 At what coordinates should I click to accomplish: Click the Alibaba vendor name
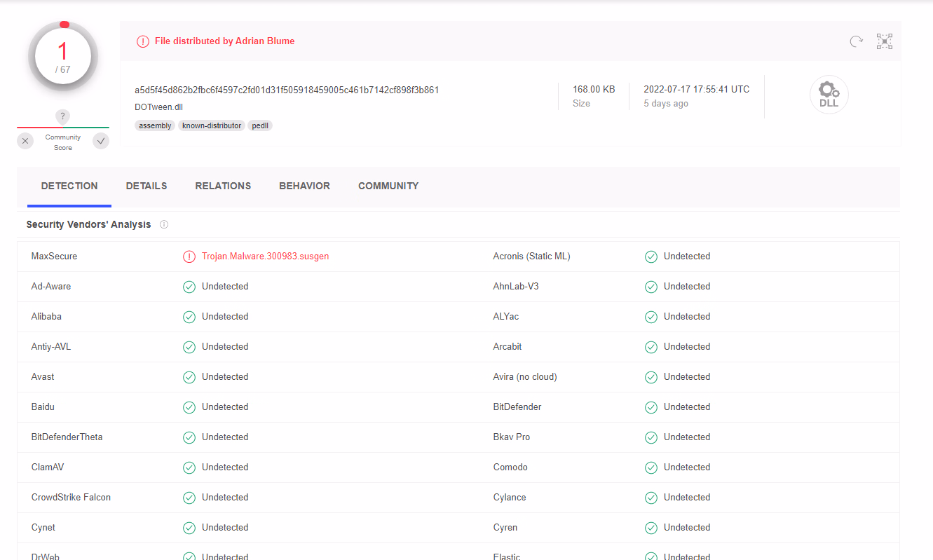[x=46, y=317]
